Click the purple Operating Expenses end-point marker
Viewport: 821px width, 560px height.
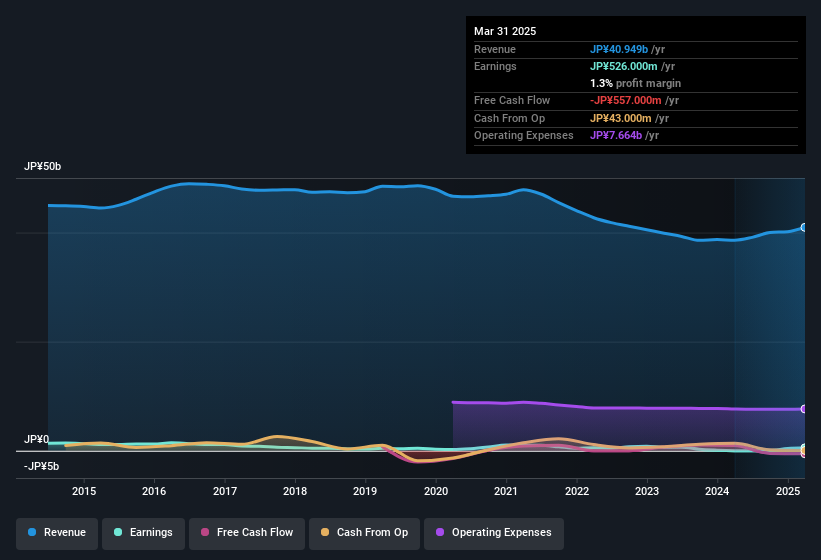click(804, 409)
